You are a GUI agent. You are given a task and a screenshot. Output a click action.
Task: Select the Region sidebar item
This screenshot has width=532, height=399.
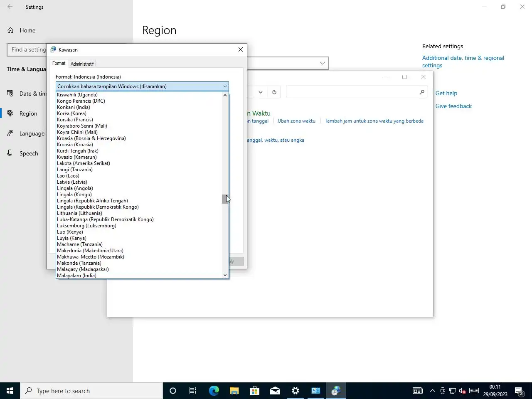[x=28, y=113]
